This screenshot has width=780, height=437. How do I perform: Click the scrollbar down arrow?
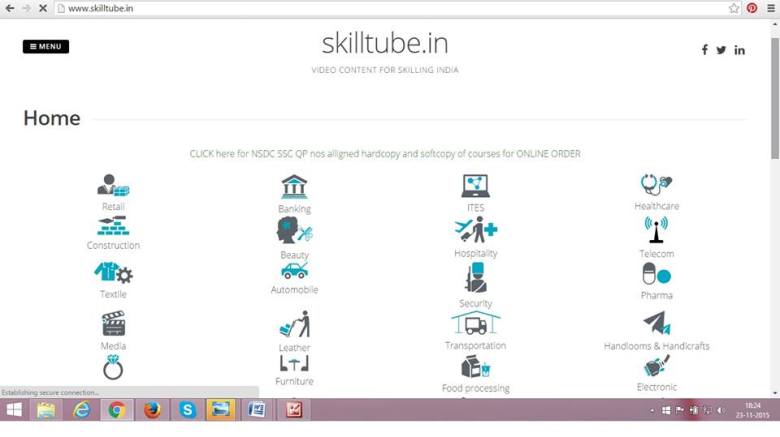[775, 393]
